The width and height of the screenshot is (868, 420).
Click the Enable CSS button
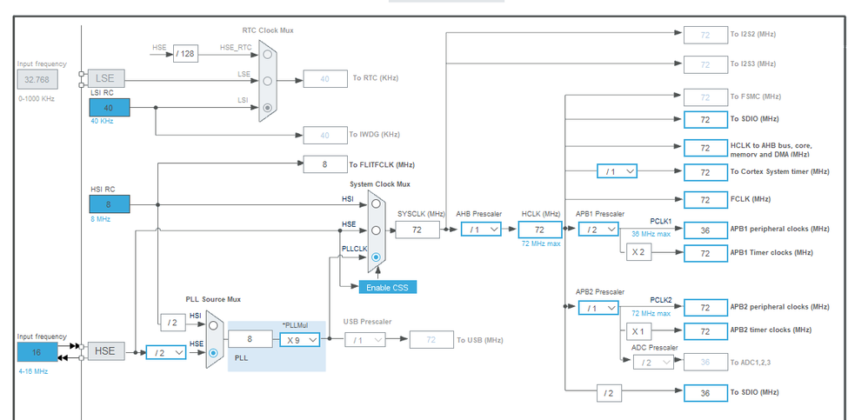(x=388, y=287)
